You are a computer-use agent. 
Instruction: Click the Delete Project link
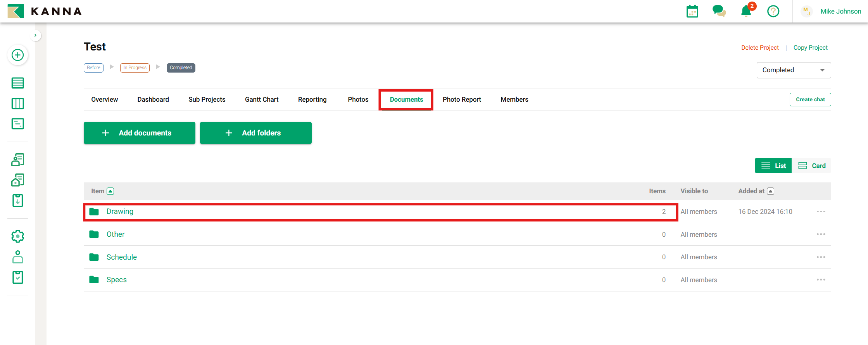tap(760, 48)
